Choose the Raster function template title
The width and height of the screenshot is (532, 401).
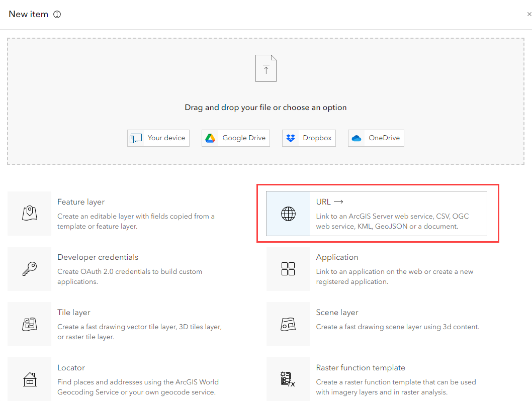(361, 368)
